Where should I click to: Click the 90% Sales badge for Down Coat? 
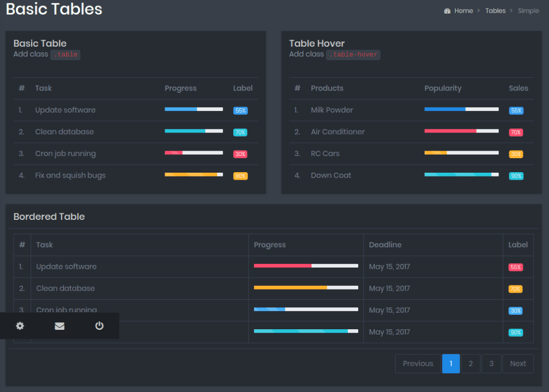pos(516,175)
